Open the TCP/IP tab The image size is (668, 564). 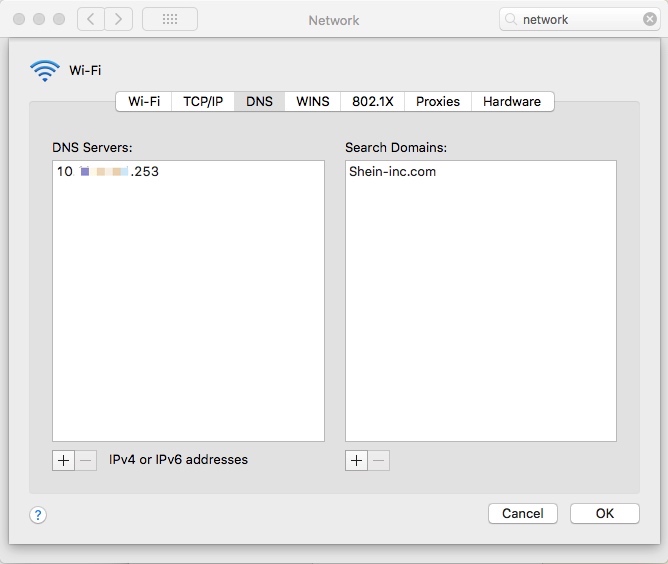tap(203, 101)
